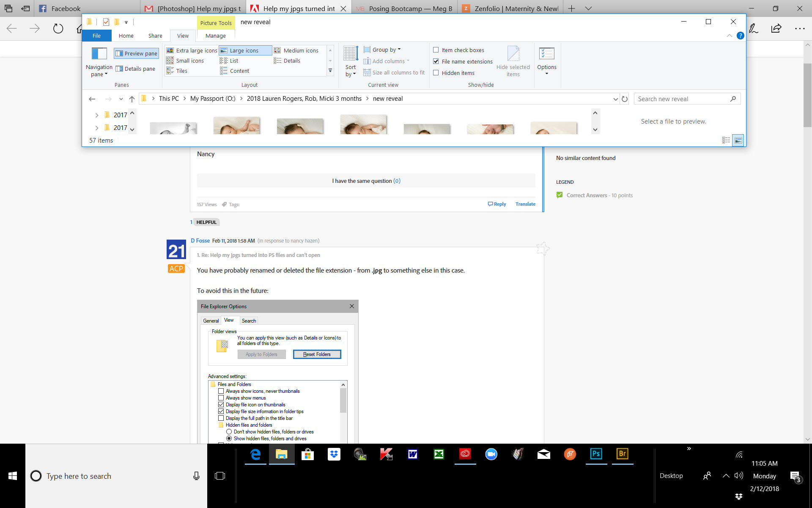Click the Group by dropdown

(384, 50)
